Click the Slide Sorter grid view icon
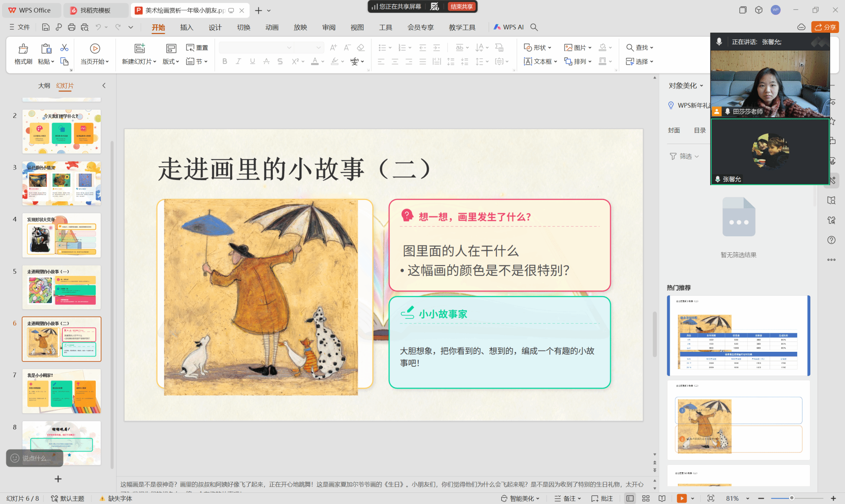Image resolution: width=845 pixels, height=504 pixels. [646, 498]
